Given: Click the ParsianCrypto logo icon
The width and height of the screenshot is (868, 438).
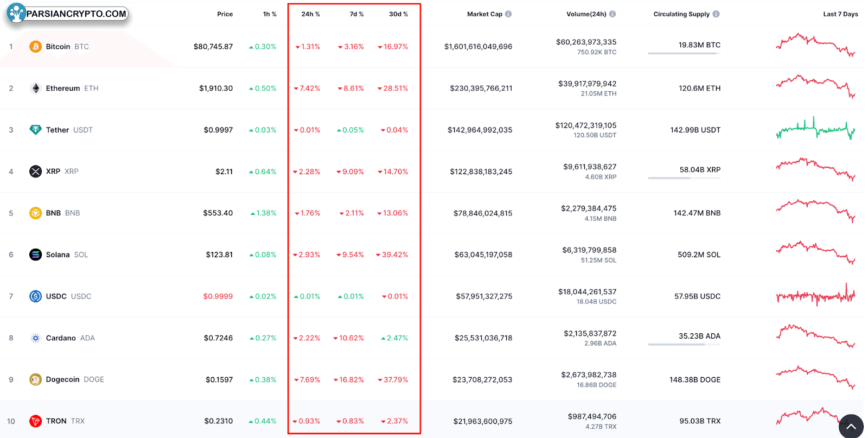Looking at the screenshot, I should (17, 13).
